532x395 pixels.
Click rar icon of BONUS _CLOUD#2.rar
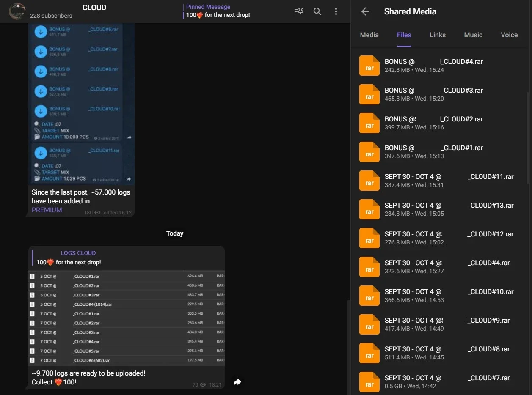369,123
